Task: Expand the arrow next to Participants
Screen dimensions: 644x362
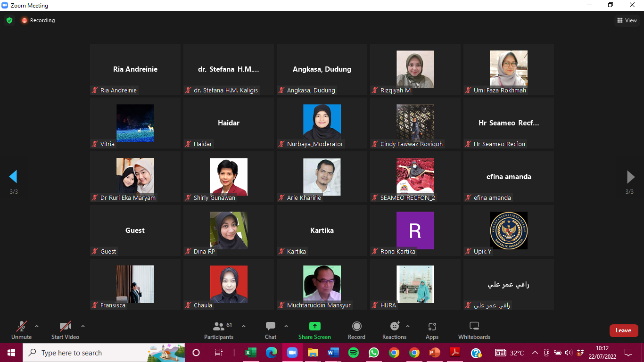Action: click(x=244, y=326)
